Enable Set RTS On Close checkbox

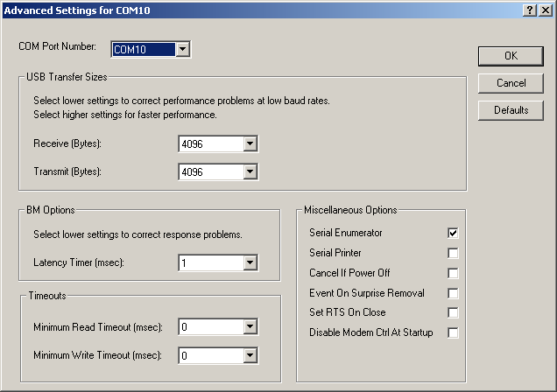(x=453, y=313)
